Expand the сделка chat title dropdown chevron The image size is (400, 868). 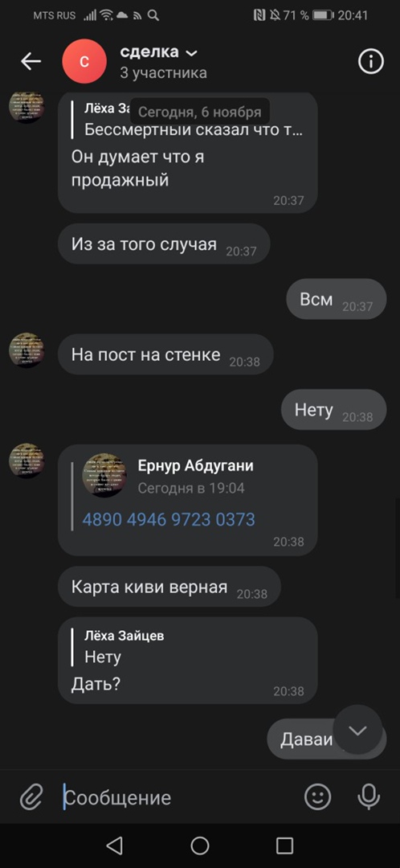pos(191,53)
